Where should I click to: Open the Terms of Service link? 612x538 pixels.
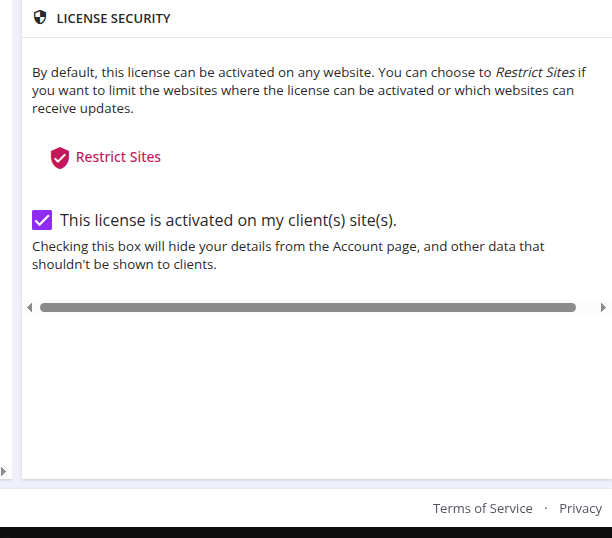[x=482, y=508]
